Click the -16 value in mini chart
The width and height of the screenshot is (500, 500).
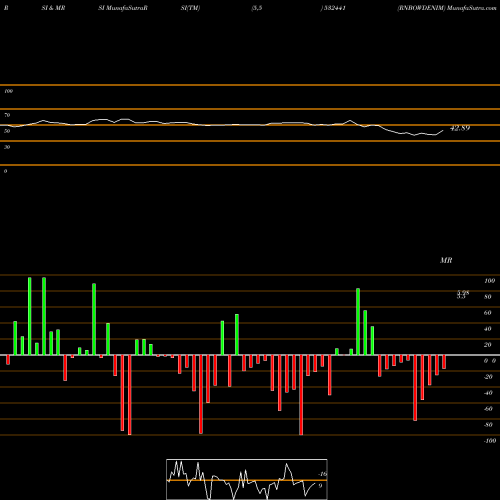[323, 474]
